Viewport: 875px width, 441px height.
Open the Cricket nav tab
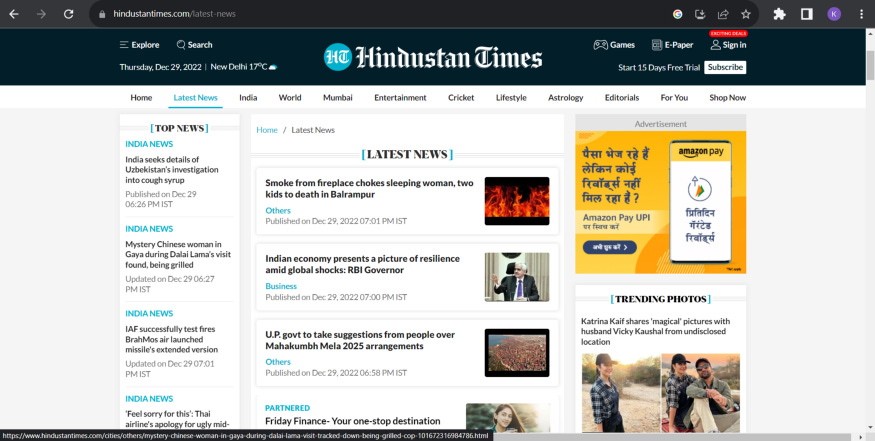[x=461, y=97]
